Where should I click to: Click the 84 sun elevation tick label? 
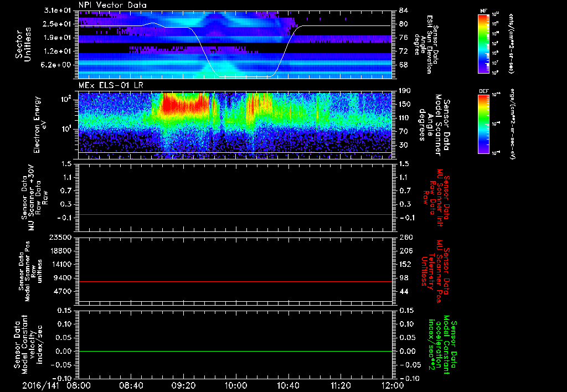click(403, 11)
